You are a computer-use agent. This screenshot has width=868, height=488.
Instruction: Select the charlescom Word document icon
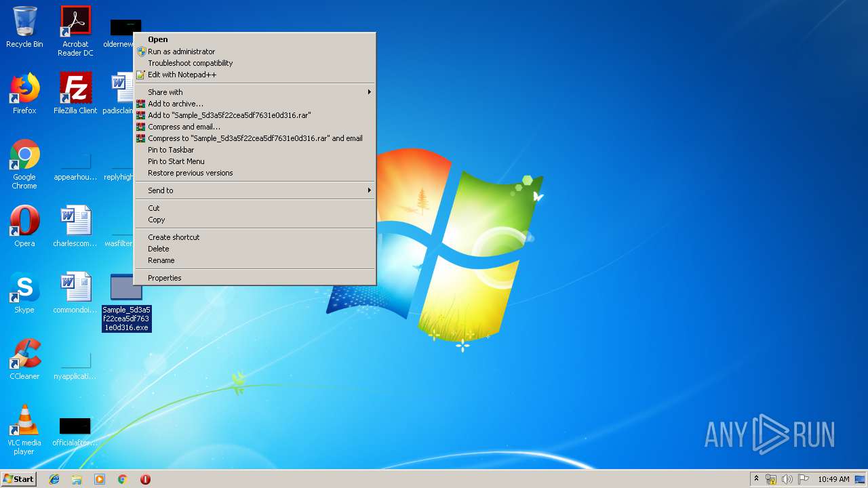pos(75,226)
